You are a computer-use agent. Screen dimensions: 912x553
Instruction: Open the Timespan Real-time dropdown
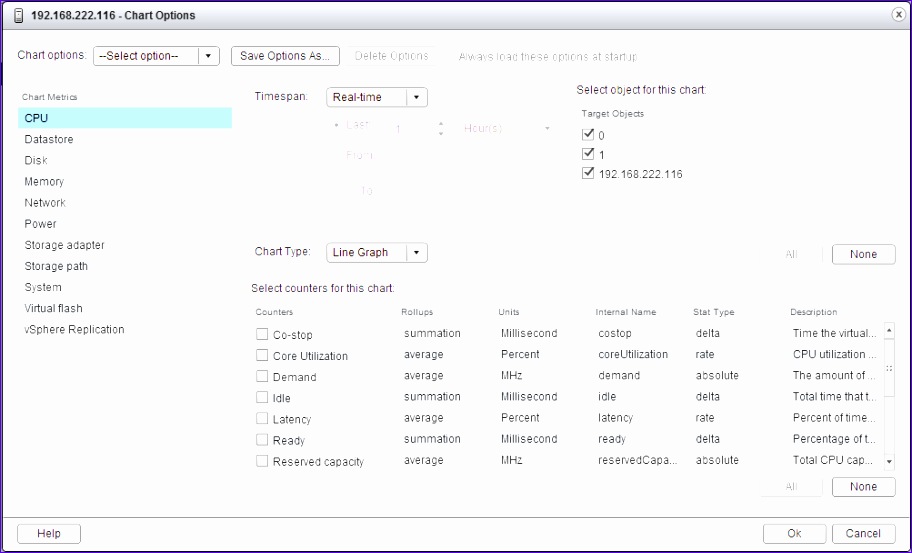point(377,97)
